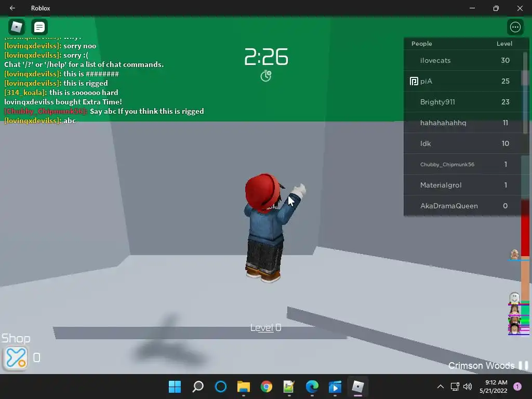The image size is (532, 399).
Task: Select hahahahahhq player row
Action: [x=462, y=123]
